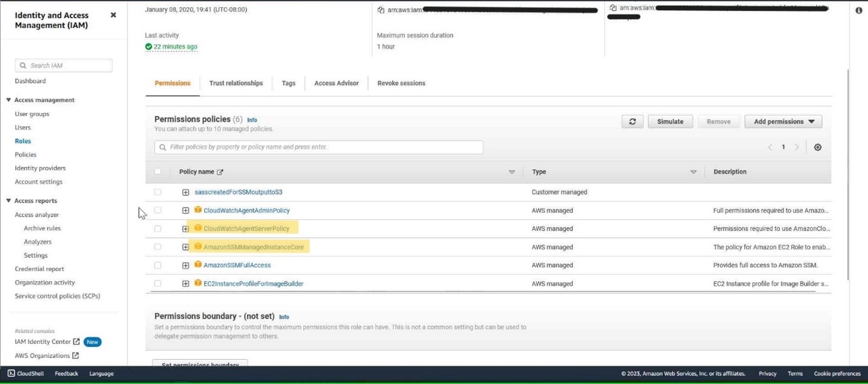Expand the EC2InstanceProfileForImageBuilder row
This screenshot has width=868, height=384.
point(185,283)
